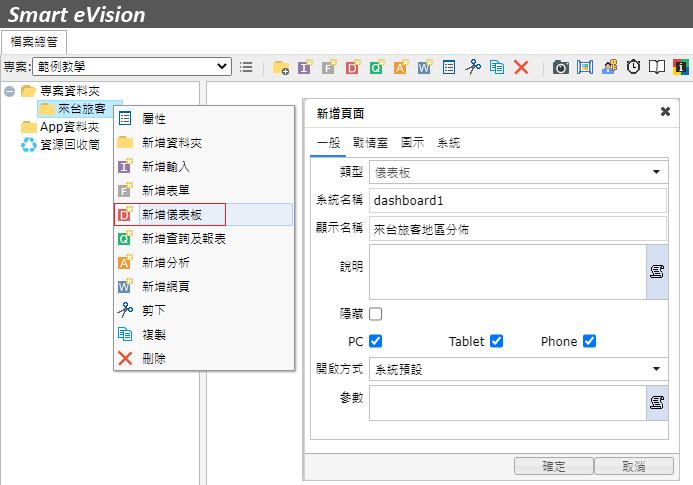
Task: Choose 刪除 from context menu
Action: (204, 359)
